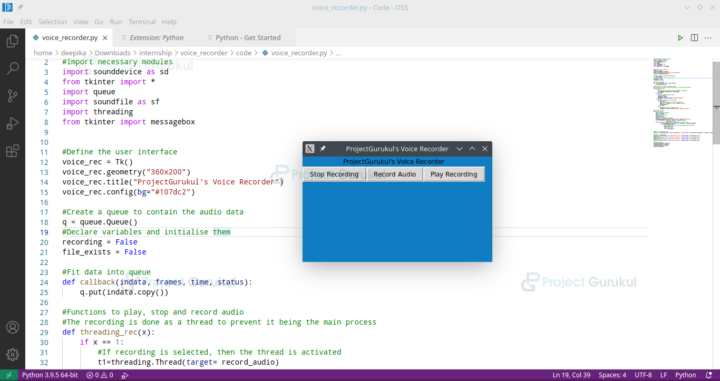Click 'deepika' breadcrumb segment

tap(73, 53)
